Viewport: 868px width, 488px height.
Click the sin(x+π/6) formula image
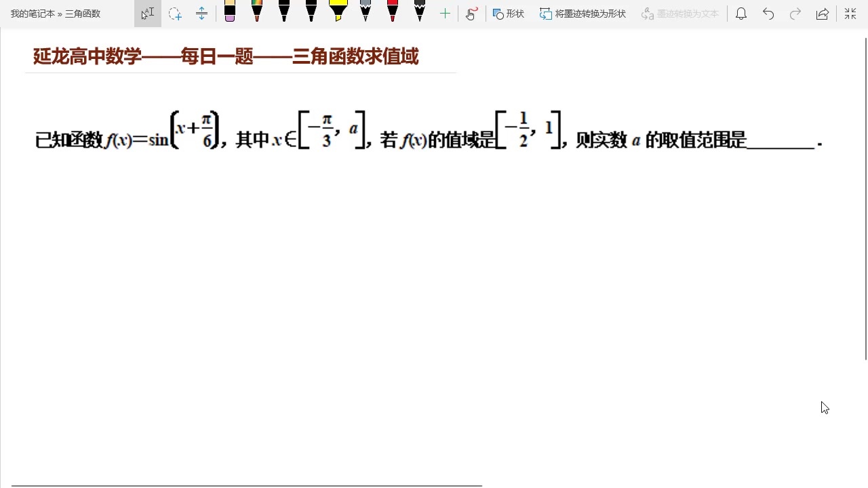429,130
